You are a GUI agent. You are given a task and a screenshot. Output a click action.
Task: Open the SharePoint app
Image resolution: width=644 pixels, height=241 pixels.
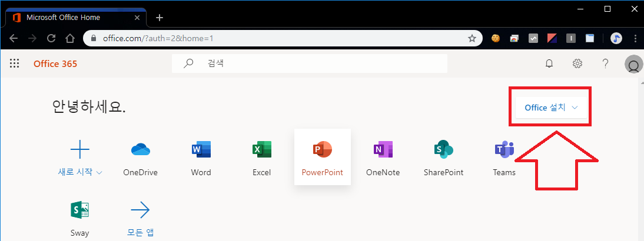click(x=444, y=159)
